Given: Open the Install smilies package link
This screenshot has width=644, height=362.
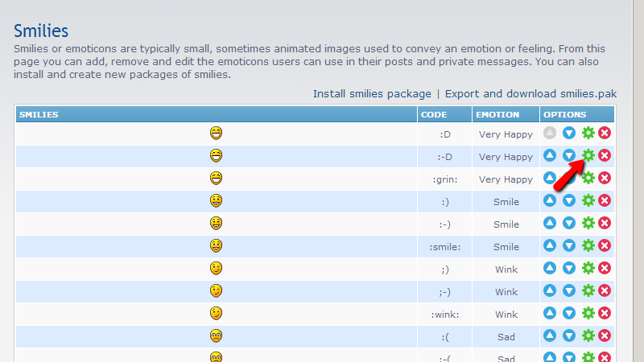Looking at the screenshot, I should 372,94.
